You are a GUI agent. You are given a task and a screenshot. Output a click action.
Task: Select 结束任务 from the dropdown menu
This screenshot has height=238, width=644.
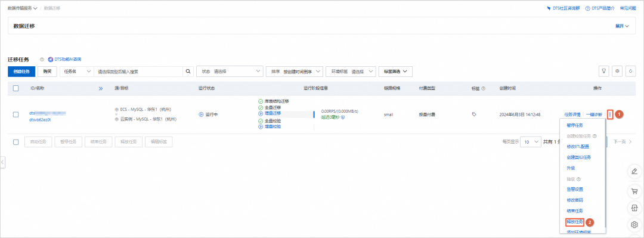tap(575, 211)
